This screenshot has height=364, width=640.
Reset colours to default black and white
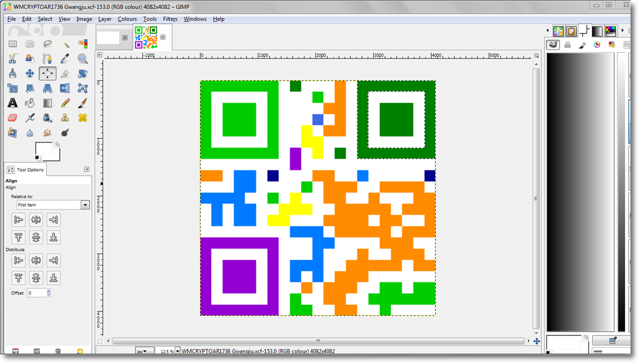pos(37,158)
